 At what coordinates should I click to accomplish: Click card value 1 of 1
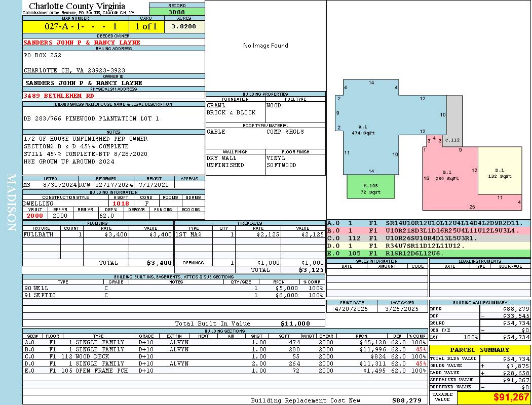tap(146, 26)
